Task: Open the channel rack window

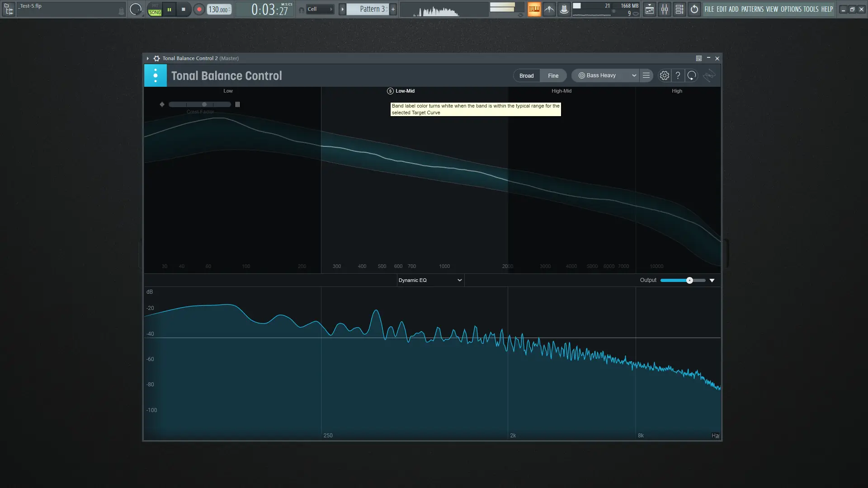Action: [679, 9]
